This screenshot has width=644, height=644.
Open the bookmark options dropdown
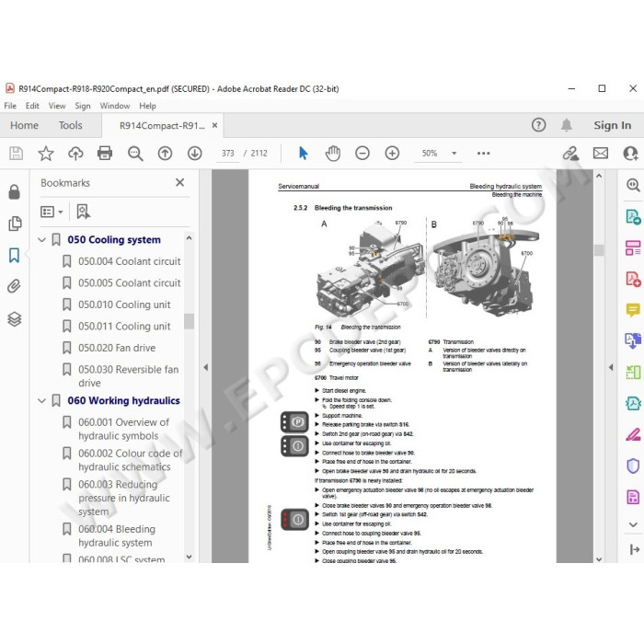tap(52, 212)
